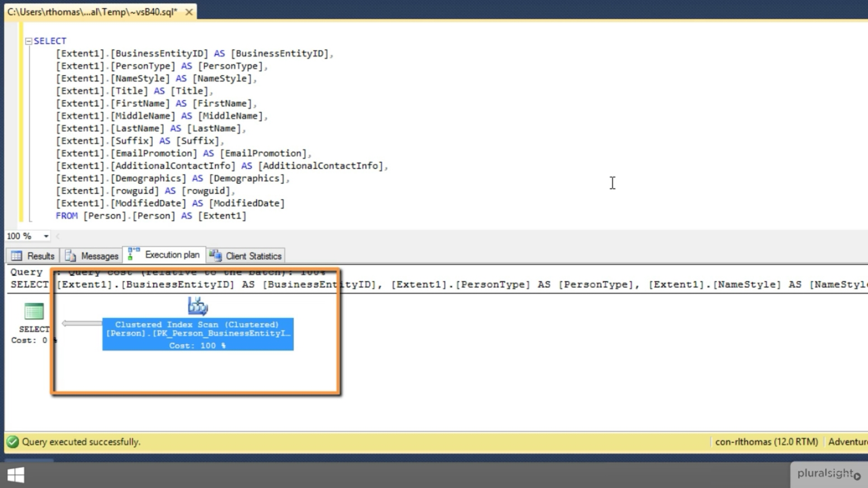The width and height of the screenshot is (868, 488).
Task: Click the [rowguid] column line in editor
Action: [145, 191]
